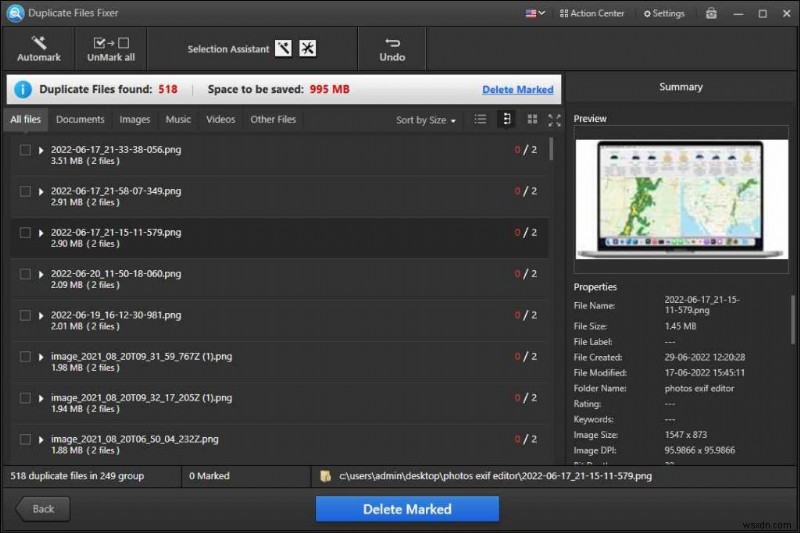This screenshot has width=800, height=533.
Task: Click '518 duplicate files in 249 group' status
Action: 77,476
